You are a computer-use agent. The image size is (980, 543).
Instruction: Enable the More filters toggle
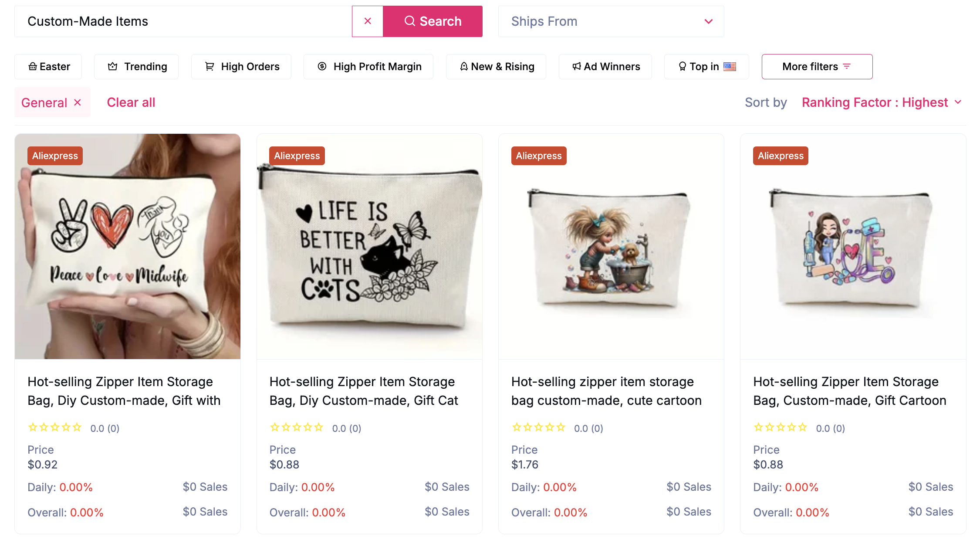click(817, 66)
